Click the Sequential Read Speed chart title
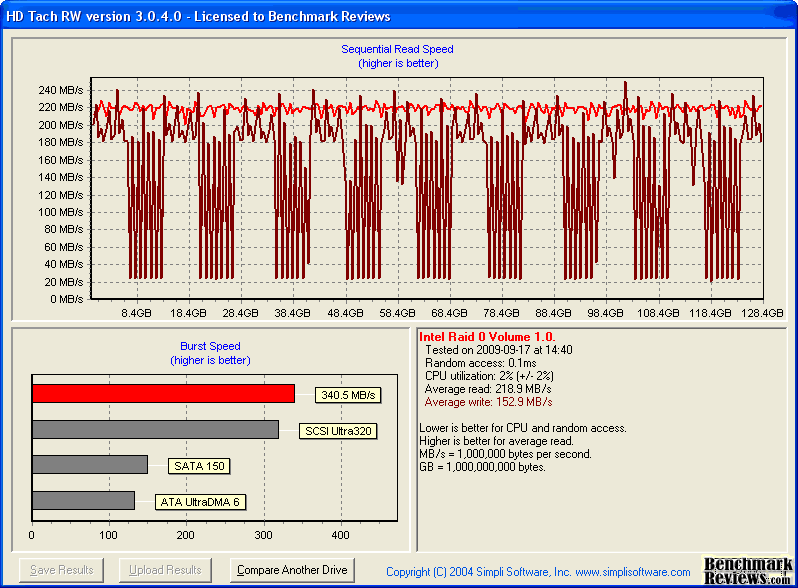This screenshot has width=798, height=588. [x=397, y=49]
